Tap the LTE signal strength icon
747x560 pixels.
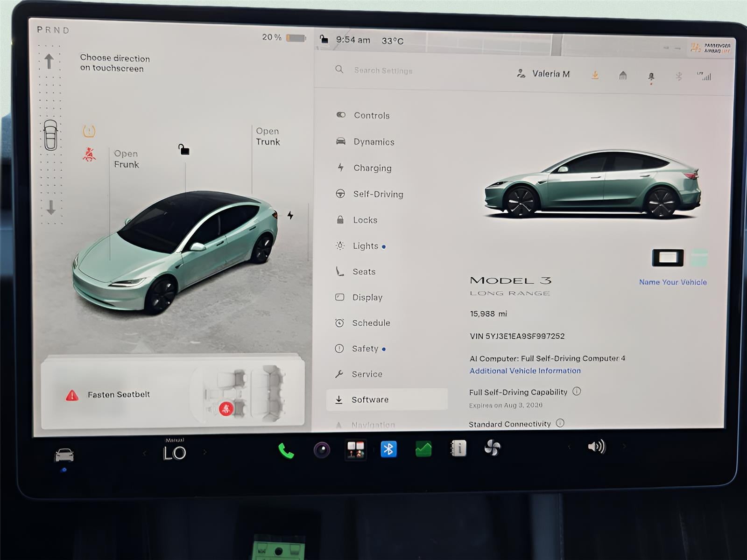704,76
